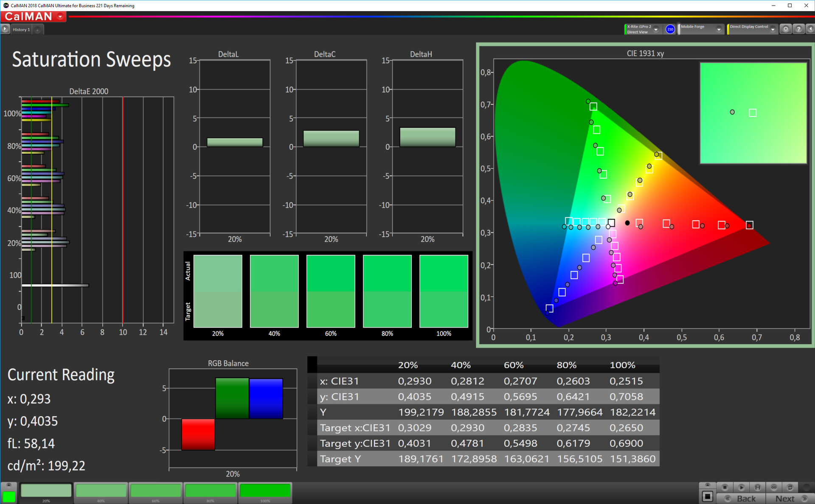Open the Mobile Forge source dropdown
Screen dimensions: 815x504
(x=719, y=29)
